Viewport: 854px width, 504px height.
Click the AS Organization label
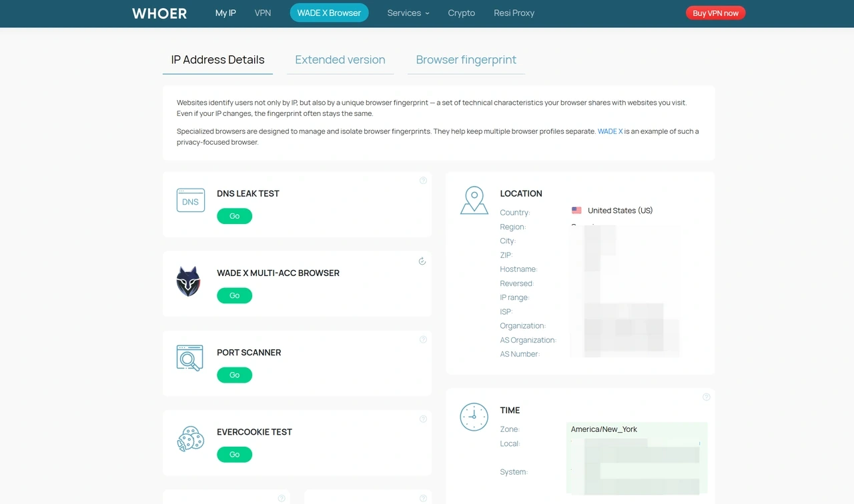(x=528, y=340)
